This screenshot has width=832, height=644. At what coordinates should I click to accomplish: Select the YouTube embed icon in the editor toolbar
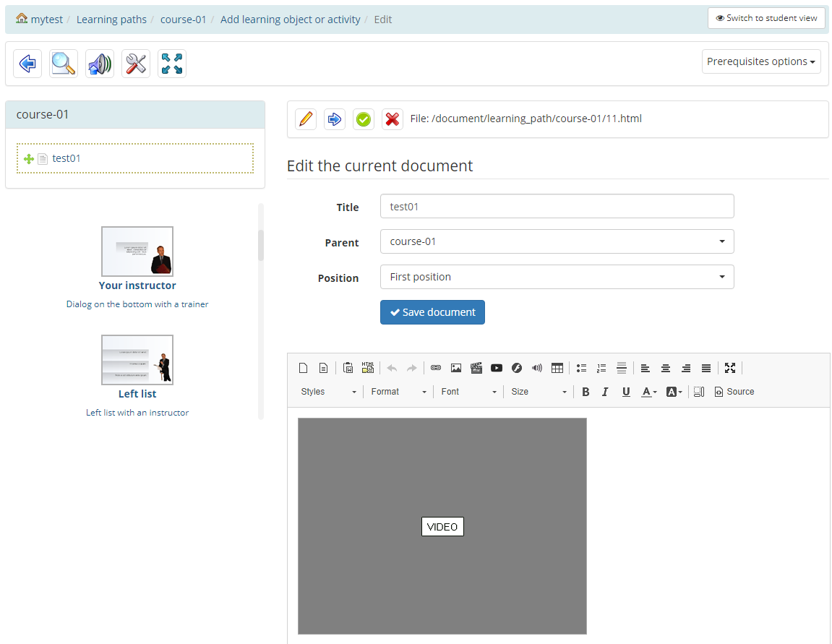[x=497, y=368]
